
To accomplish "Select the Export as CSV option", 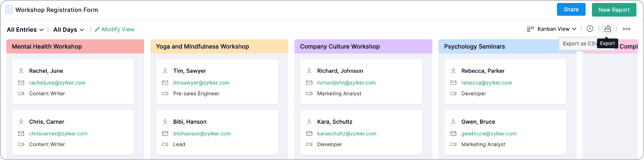I will (x=578, y=44).
